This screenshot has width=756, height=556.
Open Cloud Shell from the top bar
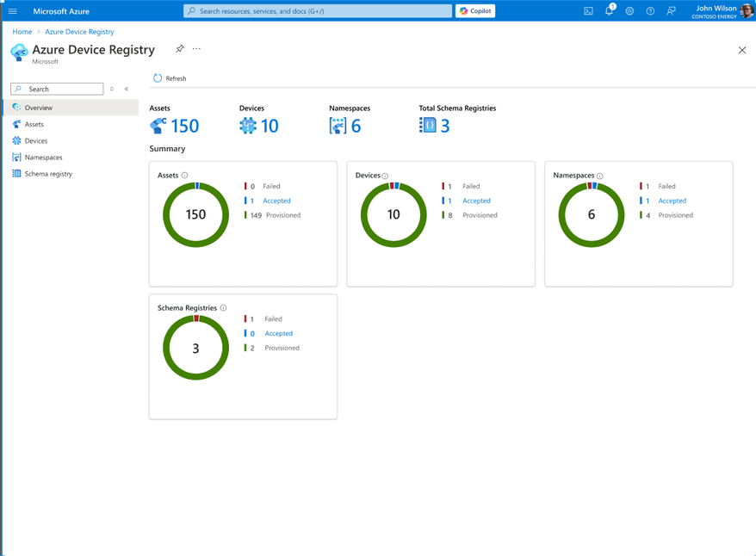[588, 11]
